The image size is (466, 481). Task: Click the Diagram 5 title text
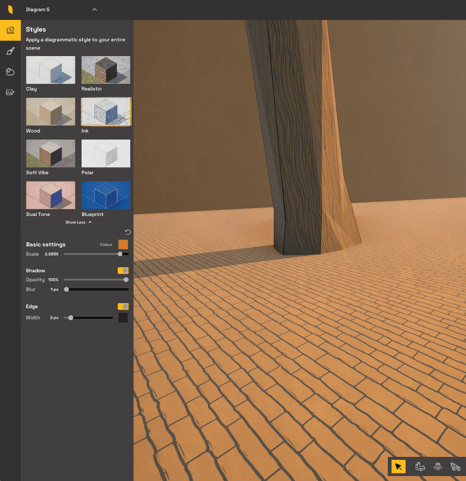click(x=38, y=10)
